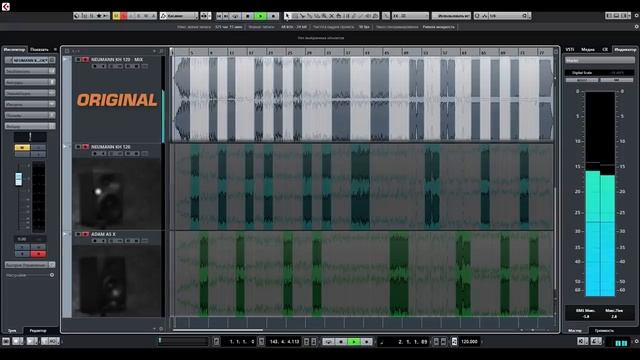Click the Inspector pan control above fader
The height and width of the screenshot is (360, 640).
30,137
